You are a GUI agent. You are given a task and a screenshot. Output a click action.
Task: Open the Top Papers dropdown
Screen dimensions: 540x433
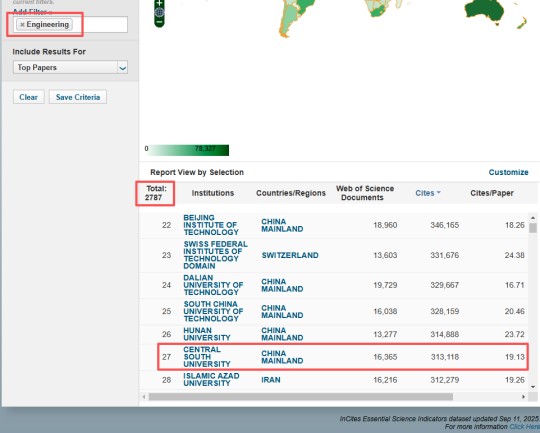point(70,68)
